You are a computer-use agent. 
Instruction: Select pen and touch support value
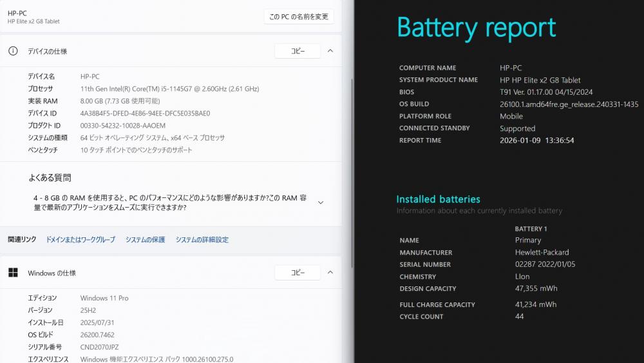click(136, 150)
